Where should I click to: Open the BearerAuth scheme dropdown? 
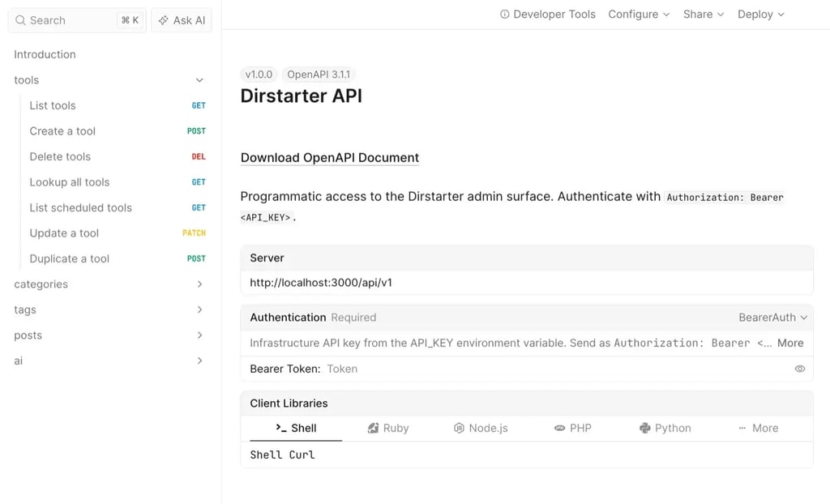click(x=772, y=317)
